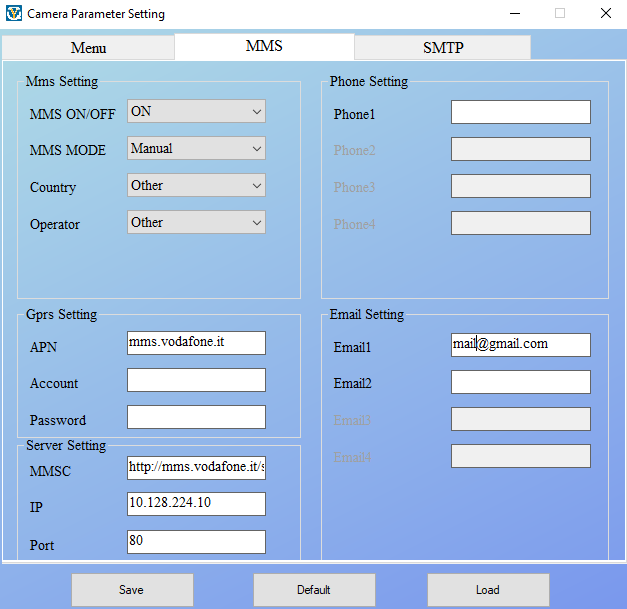Click the Email1 address field
Viewport: 627px width, 609px height.
(520, 345)
